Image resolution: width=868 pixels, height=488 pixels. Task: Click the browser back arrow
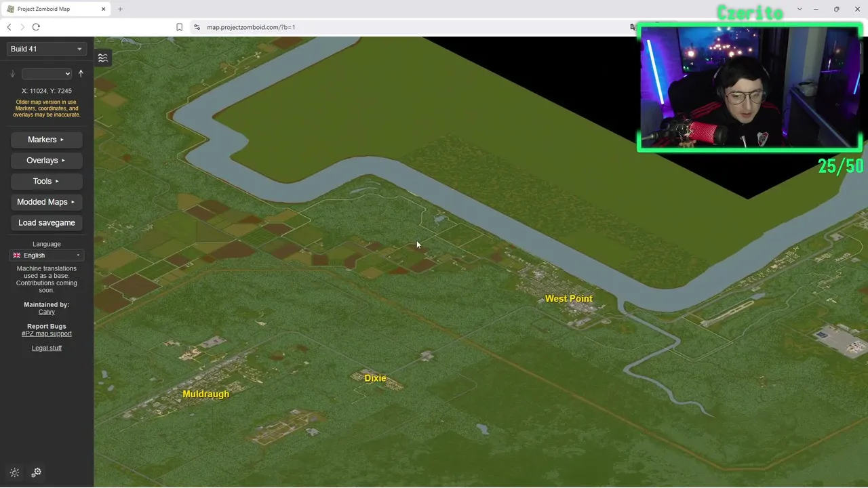9,27
